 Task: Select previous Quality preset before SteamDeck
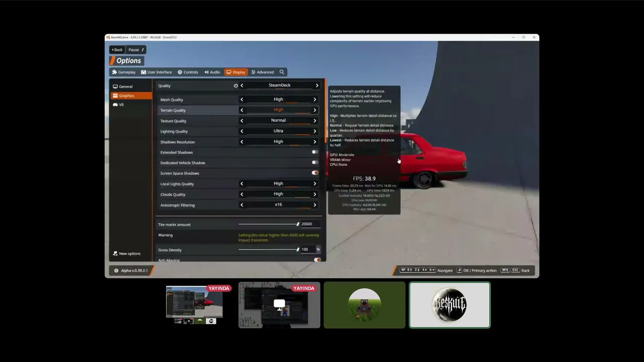(242, 85)
